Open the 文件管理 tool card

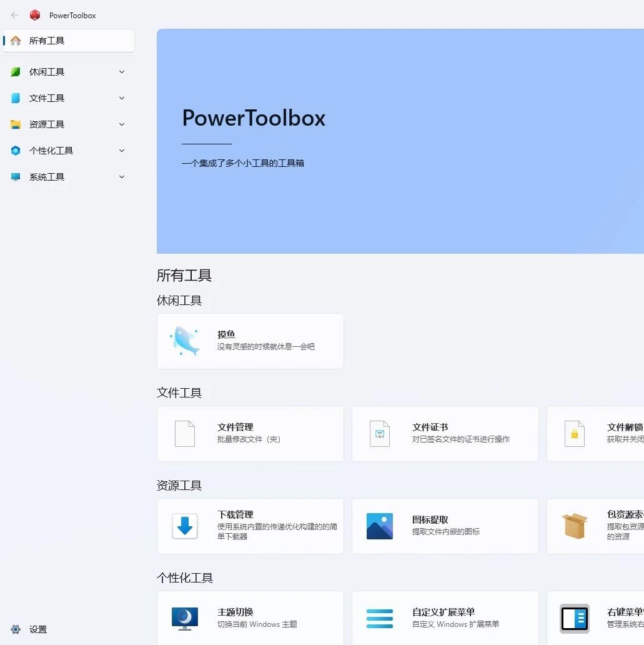(250, 434)
